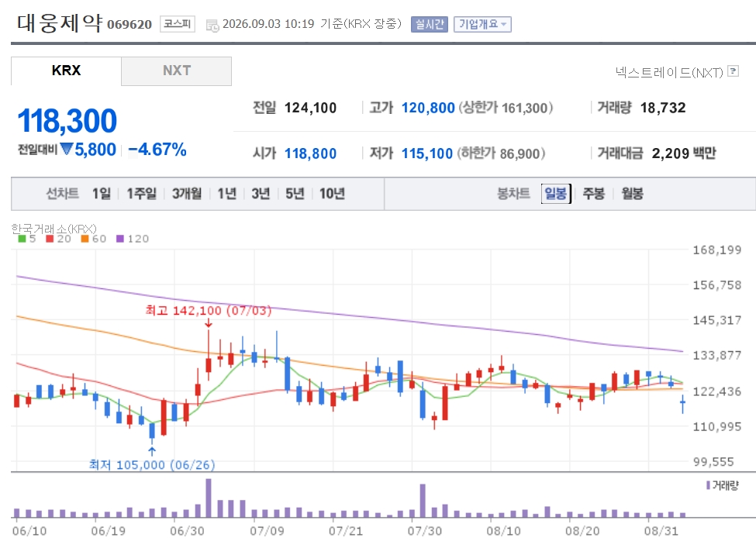The image size is (756, 541).
Task: Click the green 5-day moving average legend
Action: 26,239
